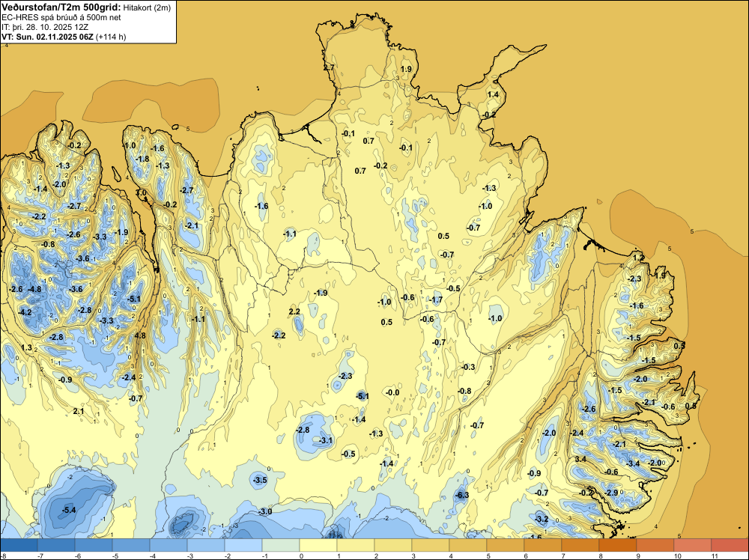The image size is (749, 560).
Task: Click the 7 tick label in the legend
Action: tap(563, 556)
